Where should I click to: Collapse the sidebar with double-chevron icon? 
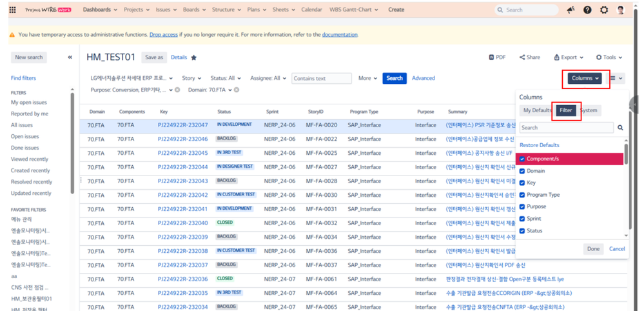(x=70, y=57)
